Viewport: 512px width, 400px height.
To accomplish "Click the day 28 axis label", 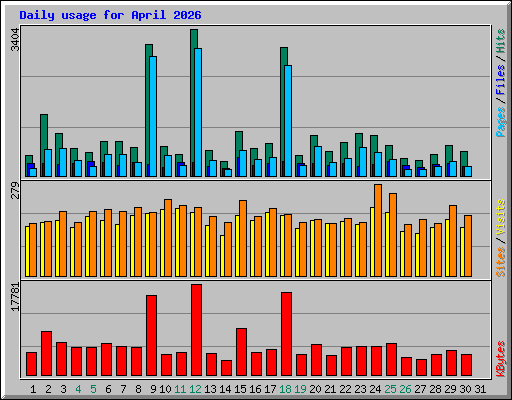I will [435, 389].
